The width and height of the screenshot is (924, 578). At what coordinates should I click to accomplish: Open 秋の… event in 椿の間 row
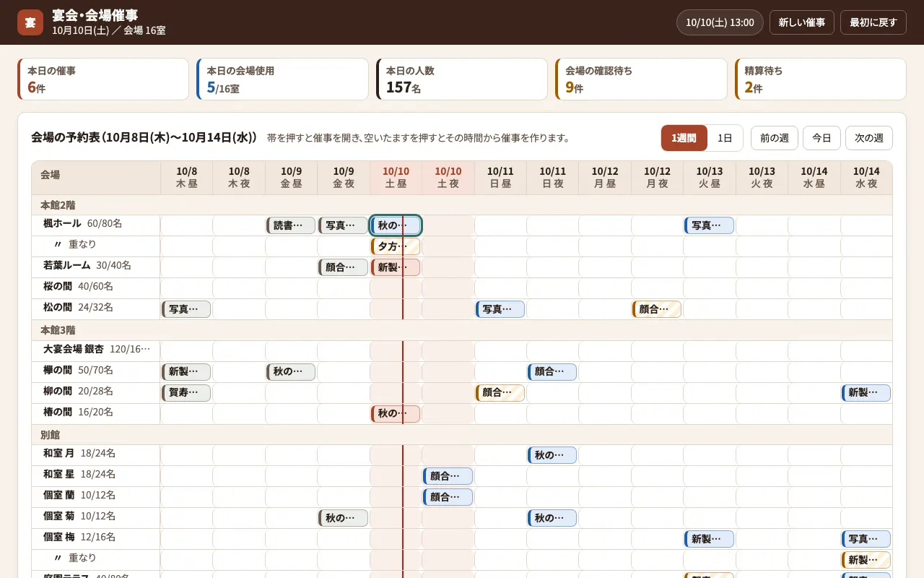(396, 414)
